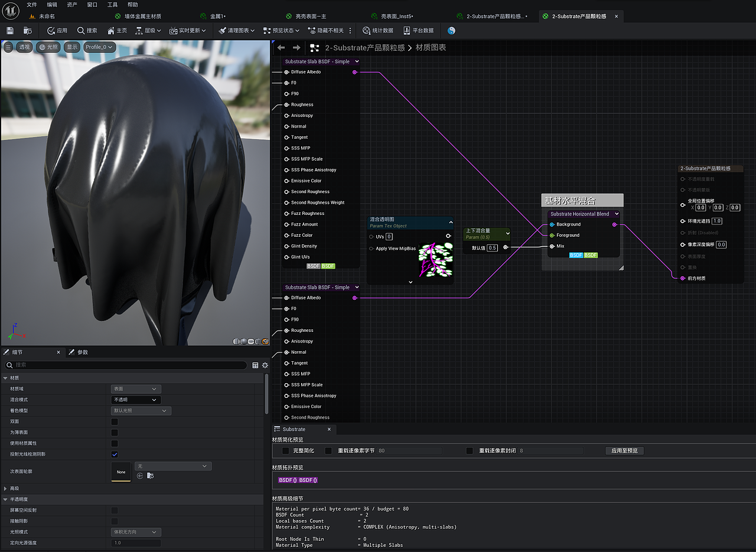Go back with the graph left arrow
Viewport: 756px width, 552px height.
[x=281, y=48]
